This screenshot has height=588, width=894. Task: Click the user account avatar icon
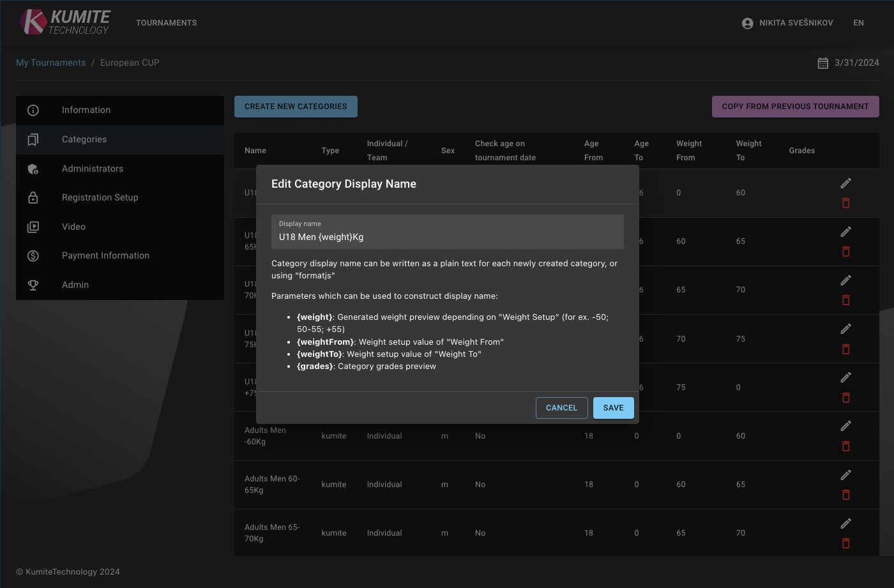(x=747, y=23)
